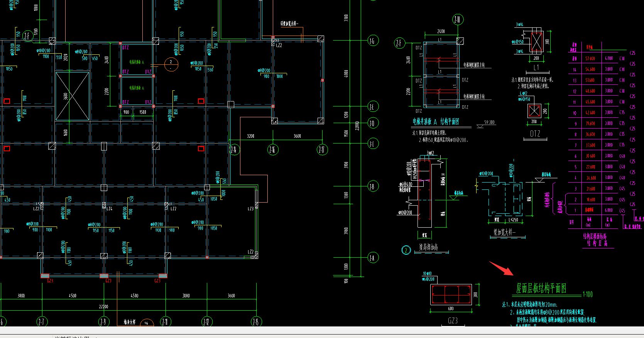
Task: Select grid bubble 2-15 at the bottom
Action: [256, 321]
